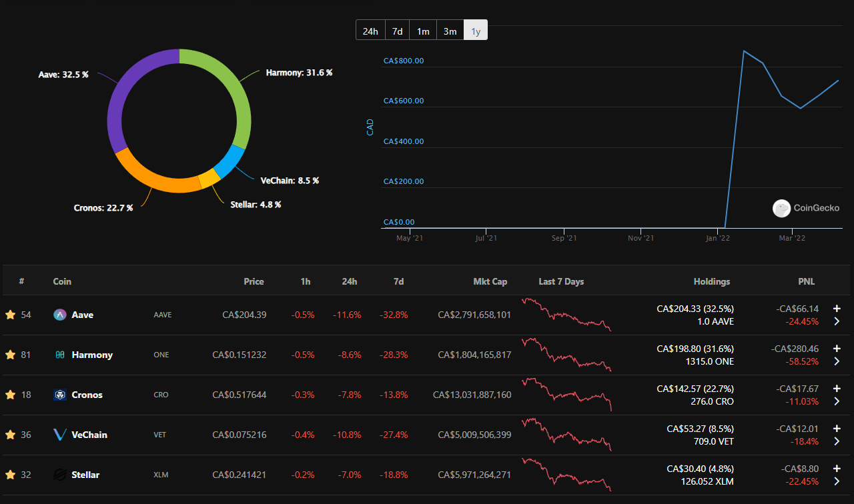The height and width of the screenshot is (504, 854).
Task: Click VeChain 7-day sparkline chart
Action: 566,435
